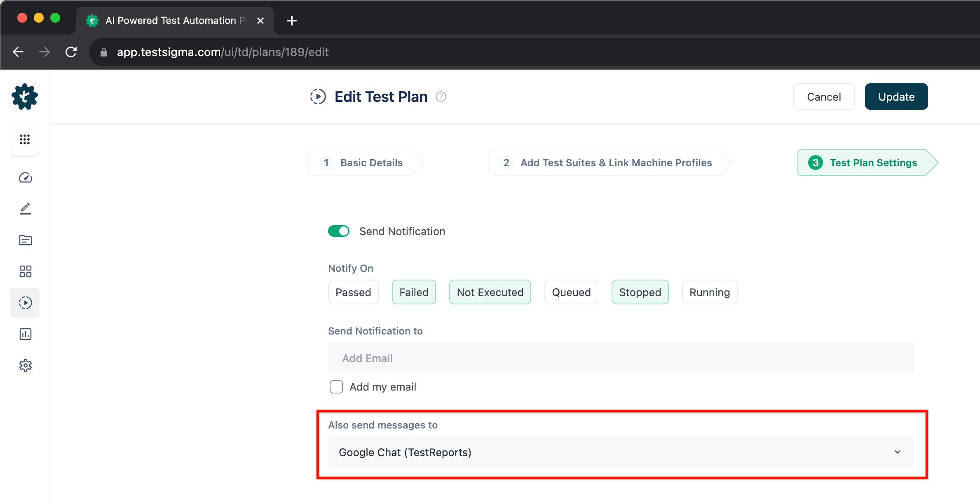Viewport: 980px width, 504px height.
Task: Expand the Google Chat (TestReports) dropdown
Action: 621,452
